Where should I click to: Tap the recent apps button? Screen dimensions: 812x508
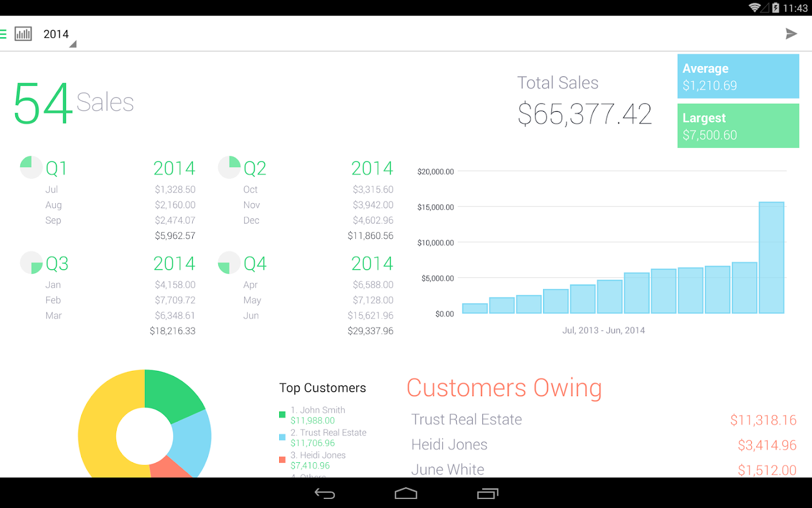pos(488,493)
